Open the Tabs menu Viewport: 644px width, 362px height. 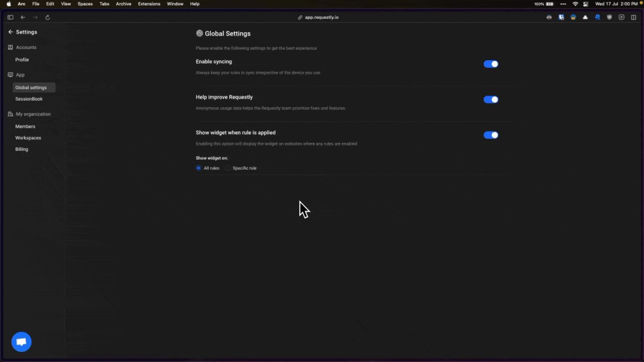(104, 4)
